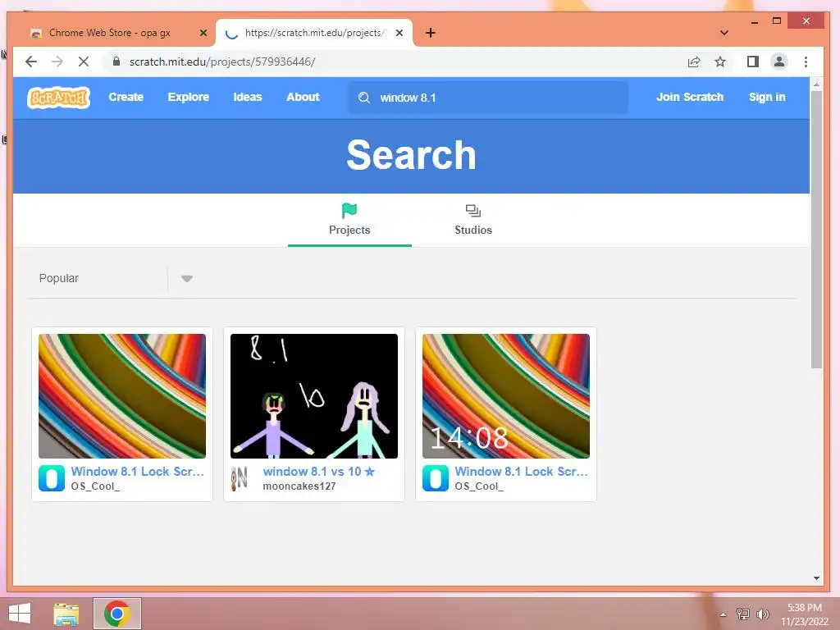Stop loading the page
This screenshot has width=840, height=630.
(x=84, y=62)
